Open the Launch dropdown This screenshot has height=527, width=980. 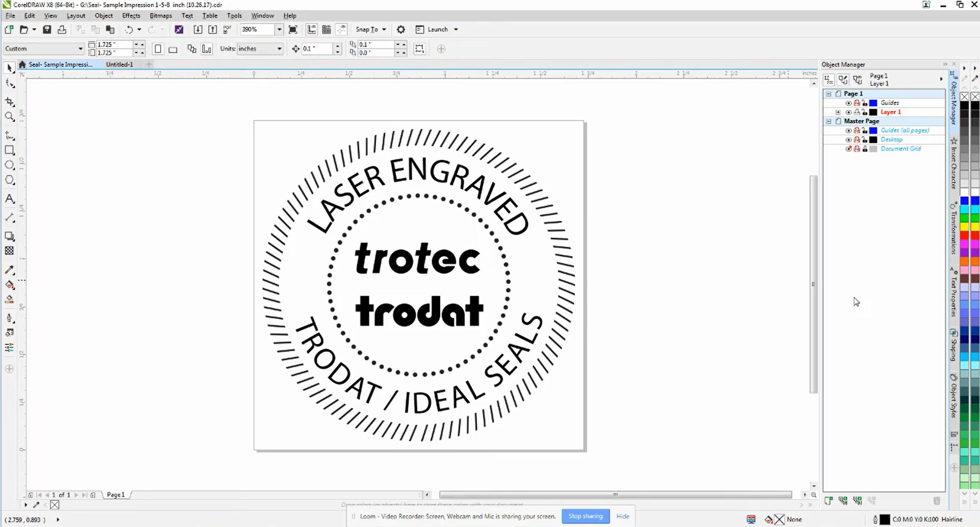437,29
